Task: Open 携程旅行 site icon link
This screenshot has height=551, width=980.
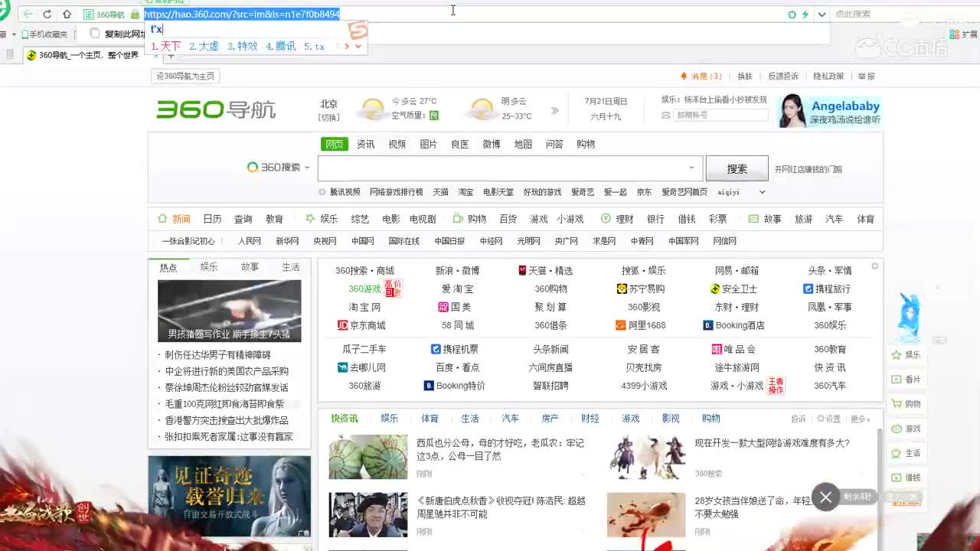Action: (808, 289)
